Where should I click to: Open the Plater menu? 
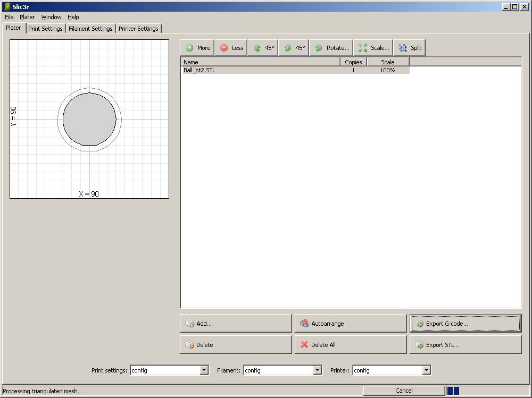tap(27, 17)
